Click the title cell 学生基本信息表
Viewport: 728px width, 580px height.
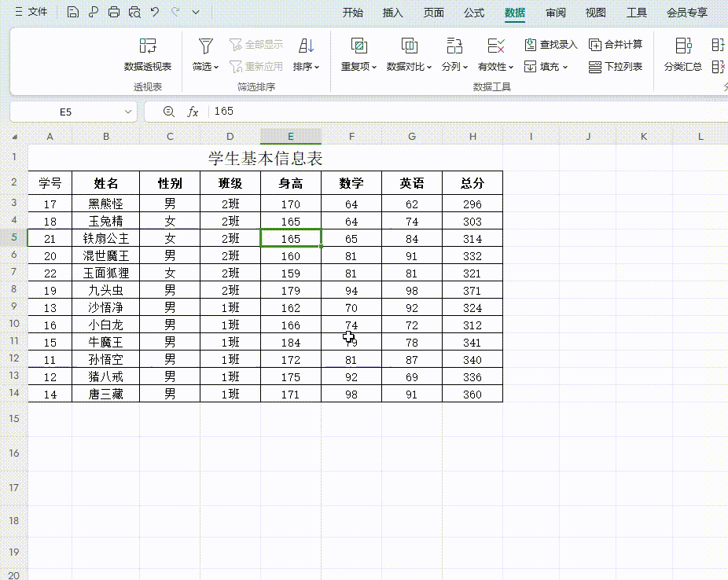[x=265, y=158]
